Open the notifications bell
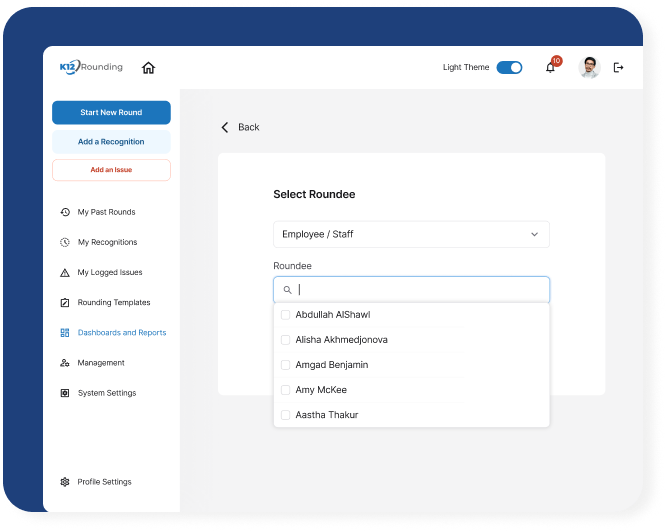The height and width of the screenshot is (531, 666). coord(550,68)
